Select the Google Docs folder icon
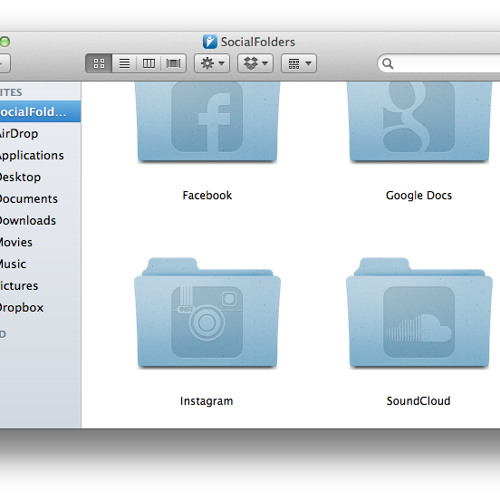 pos(419,122)
